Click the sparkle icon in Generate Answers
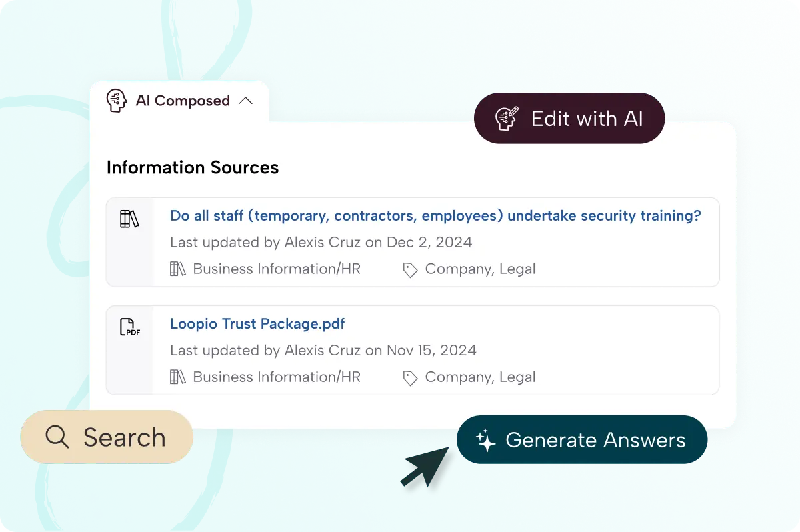 [x=486, y=441]
